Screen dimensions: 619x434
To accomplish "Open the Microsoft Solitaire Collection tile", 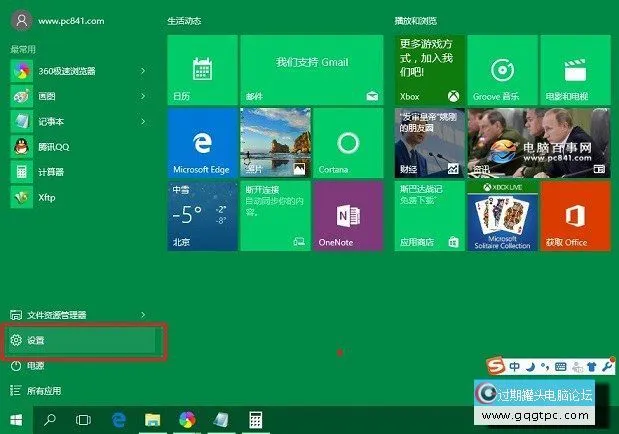I will tap(502, 215).
